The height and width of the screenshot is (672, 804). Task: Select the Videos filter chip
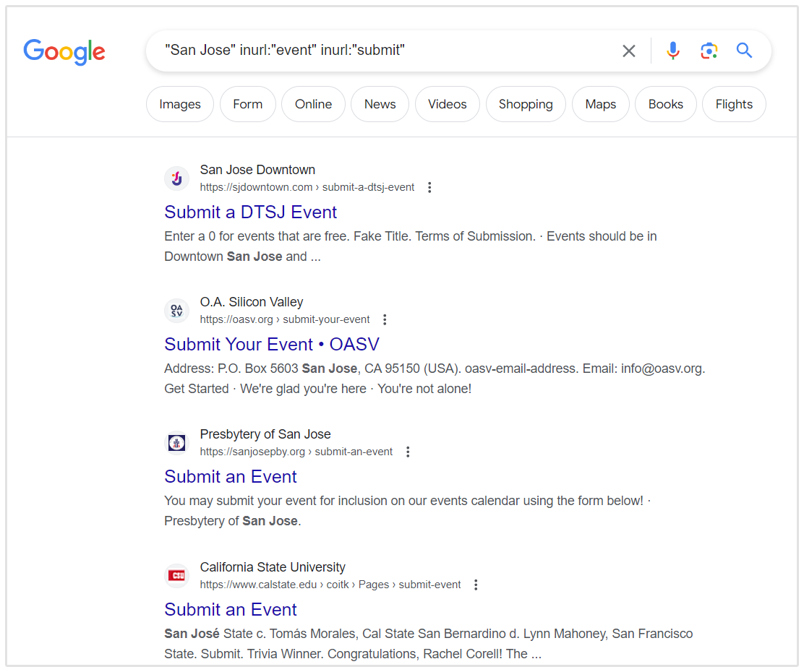(x=447, y=104)
